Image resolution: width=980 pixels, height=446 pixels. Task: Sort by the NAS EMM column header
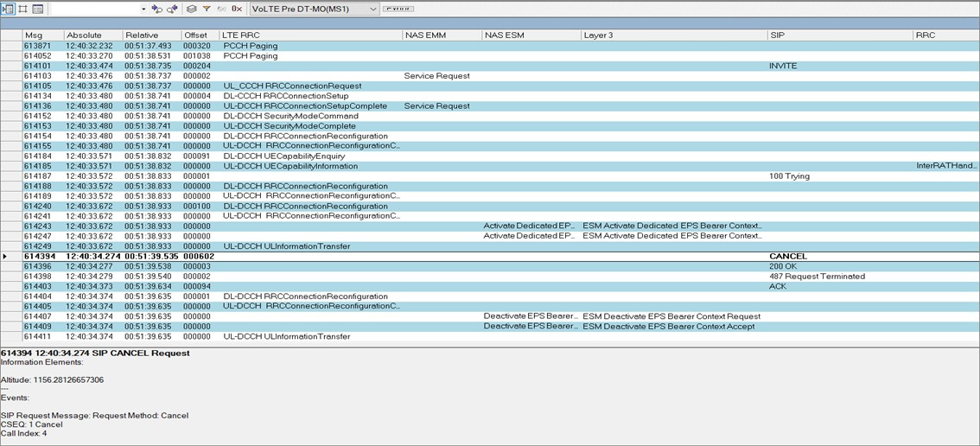coord(442,35)
